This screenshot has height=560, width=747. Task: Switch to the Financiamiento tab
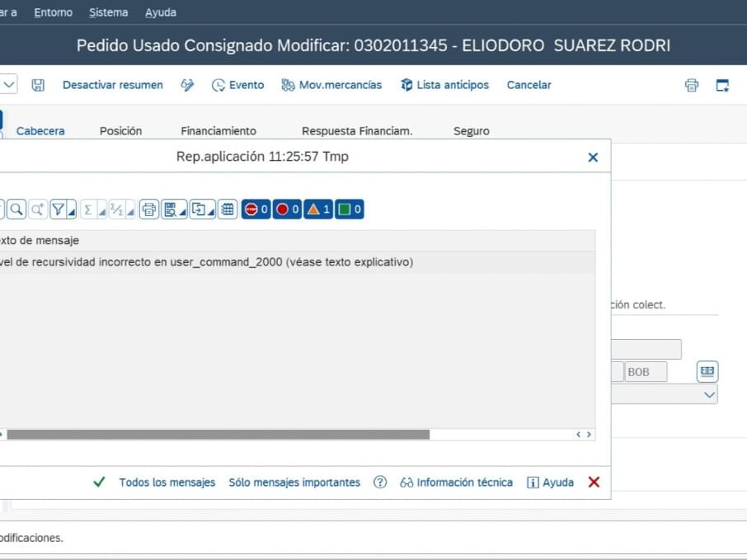[x=218, y=130]
